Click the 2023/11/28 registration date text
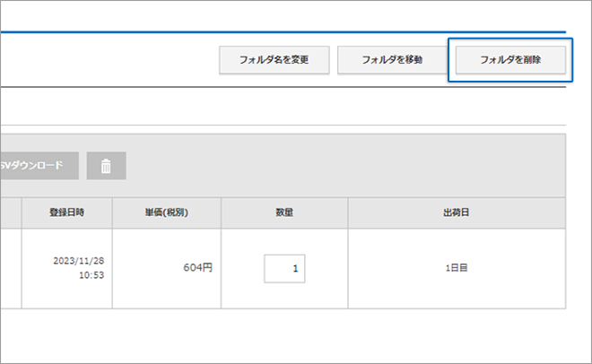Image resolution: width=592 pixels, height=364 pixels. 79,259
